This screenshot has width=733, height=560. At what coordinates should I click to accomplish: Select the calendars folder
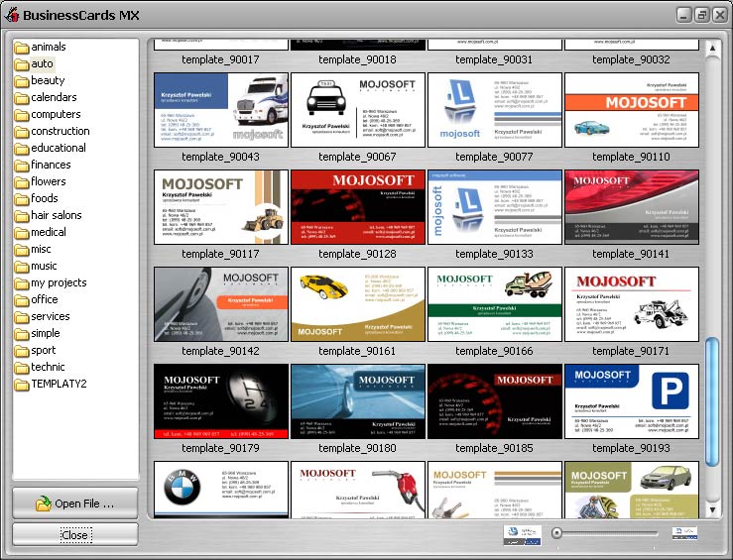tap(46, 97)
